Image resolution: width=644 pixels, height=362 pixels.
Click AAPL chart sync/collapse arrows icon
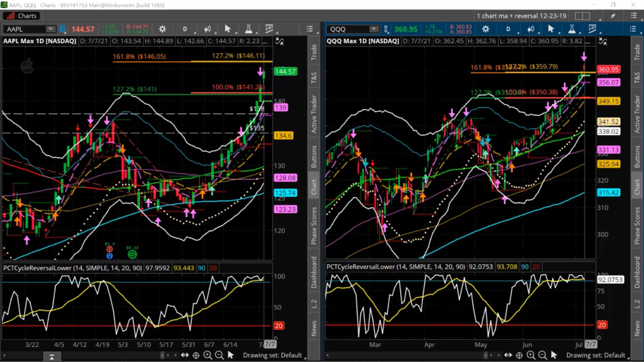click(x=279, y=42)
